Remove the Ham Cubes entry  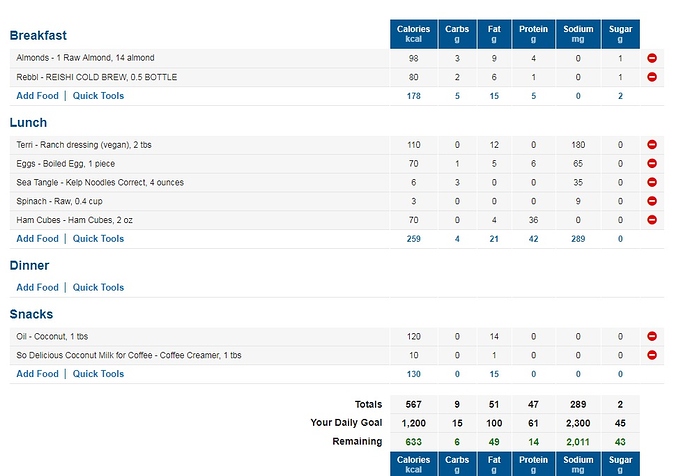click(652, 220)
